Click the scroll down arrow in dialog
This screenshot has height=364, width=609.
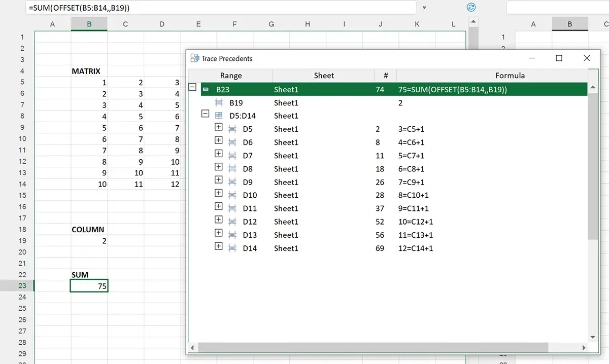pyautogui.click(x=593, y=337)
